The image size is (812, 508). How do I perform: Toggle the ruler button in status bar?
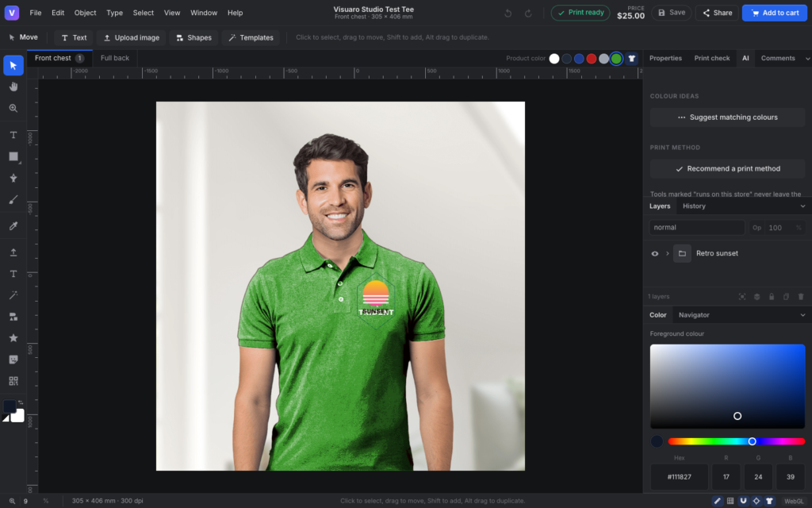click(x=717, y=501)
